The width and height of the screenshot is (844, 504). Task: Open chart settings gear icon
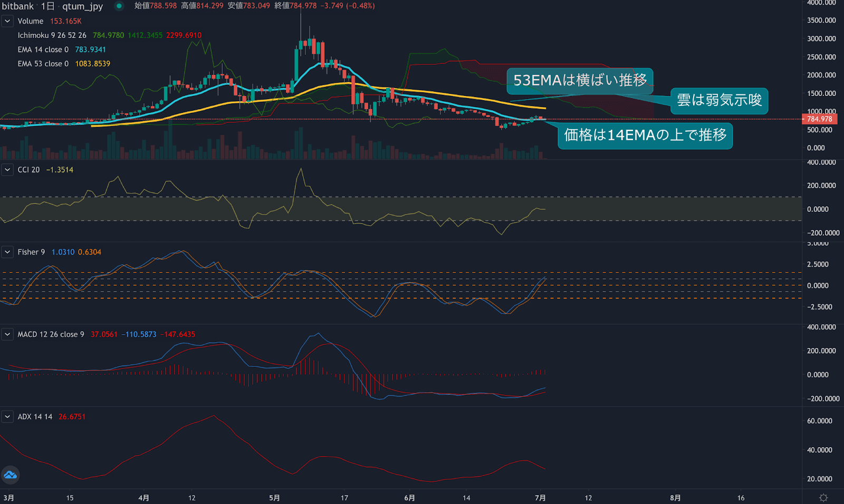(x=823, y=498)
